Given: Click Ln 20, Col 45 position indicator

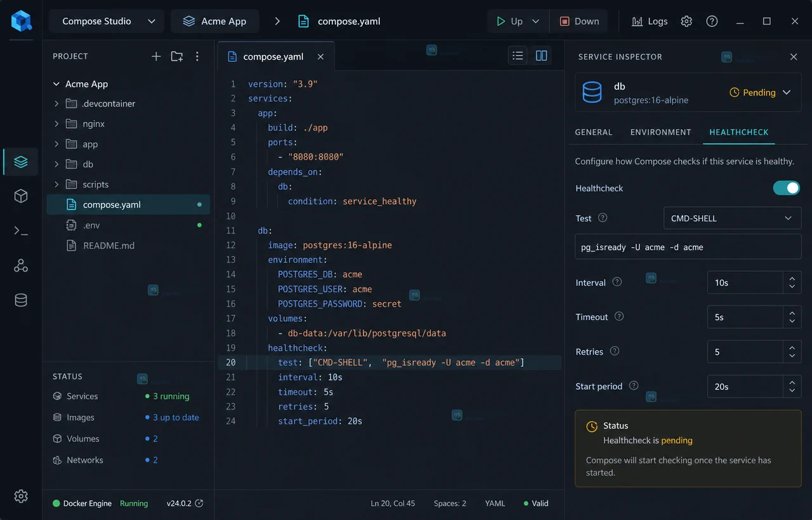Looking at the screenshot, I should coord(393,503).
